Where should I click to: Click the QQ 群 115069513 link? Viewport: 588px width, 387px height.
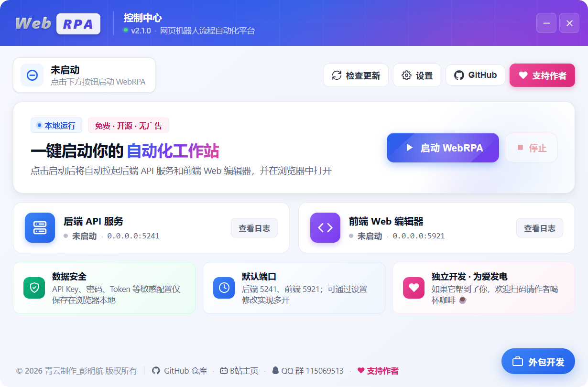pos(308,370)
